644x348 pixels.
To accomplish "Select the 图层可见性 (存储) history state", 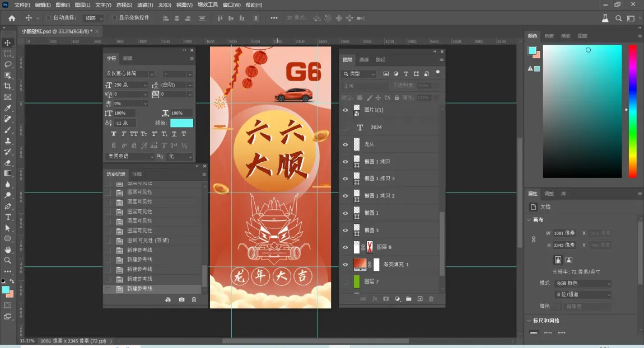I will click(x=148, y=240).
